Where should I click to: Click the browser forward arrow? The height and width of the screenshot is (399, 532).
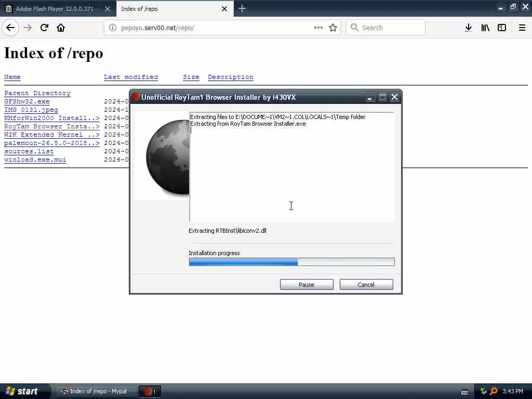pos(28,28)
